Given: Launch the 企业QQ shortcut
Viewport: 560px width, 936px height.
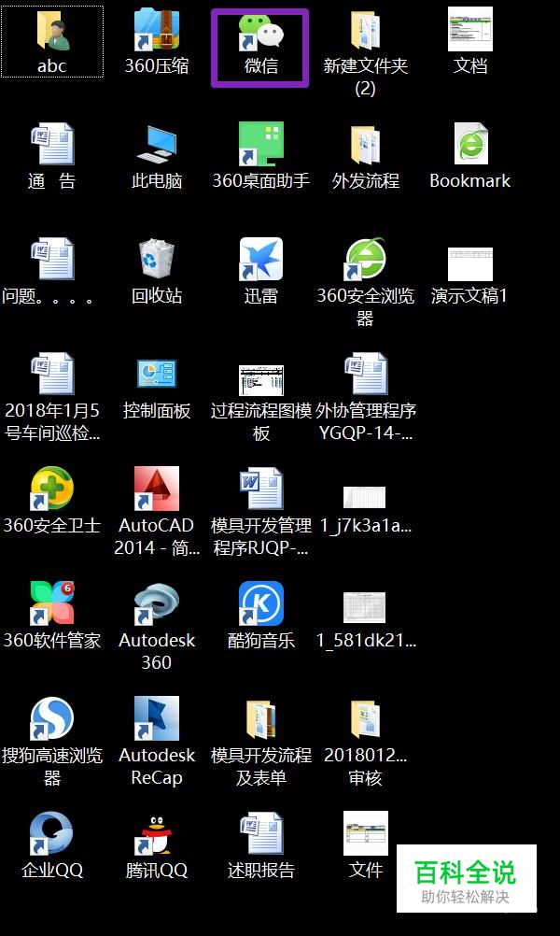Looking at the screenshot, I should tap(52, 833).
